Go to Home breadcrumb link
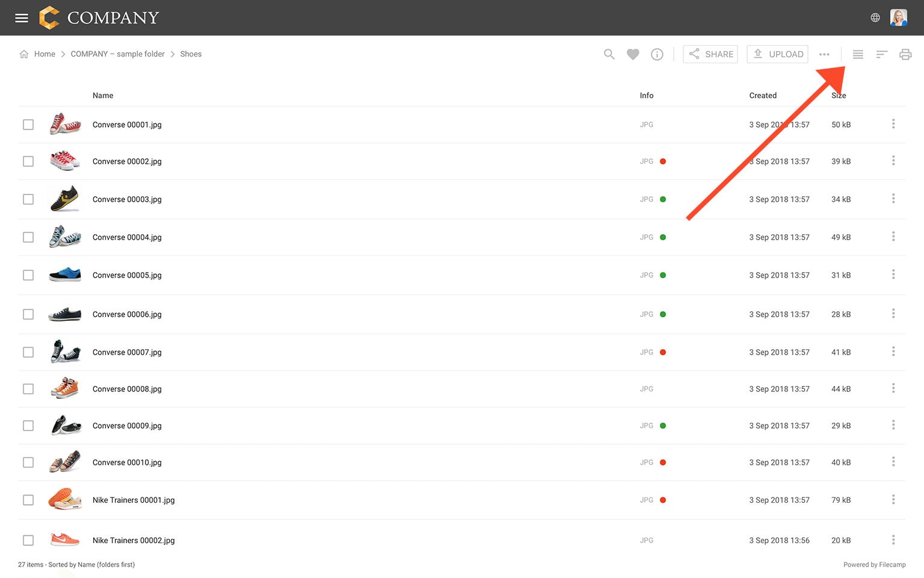Screen dimensions: 924x578 point(45,54)
